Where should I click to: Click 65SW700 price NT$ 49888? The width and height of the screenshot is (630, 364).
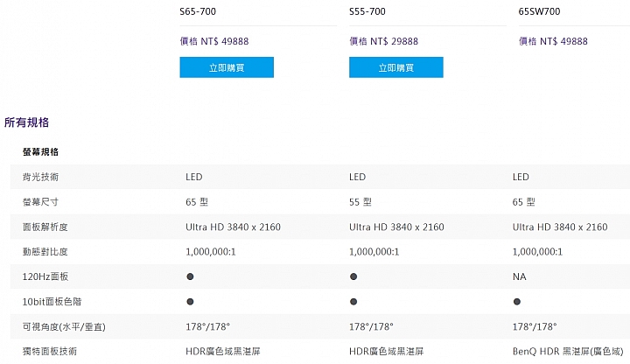click(x=553, y=41)
